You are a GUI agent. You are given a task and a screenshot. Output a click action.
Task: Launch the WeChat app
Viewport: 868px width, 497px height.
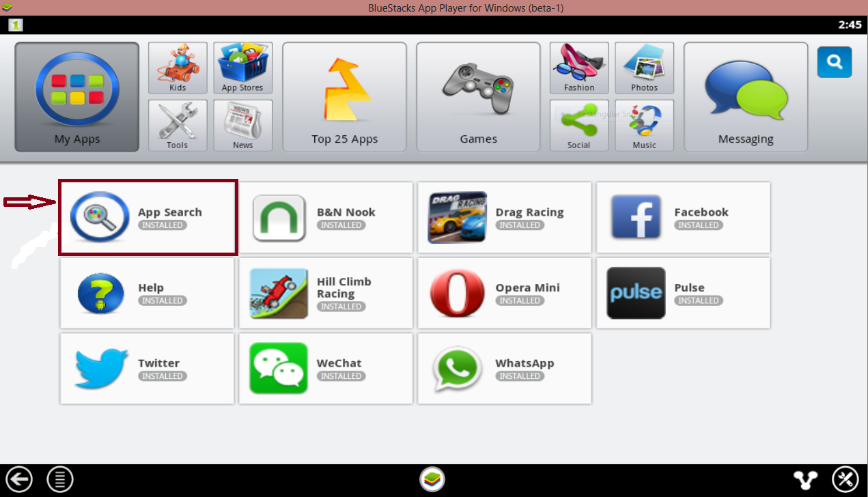[x=326, y=369]
